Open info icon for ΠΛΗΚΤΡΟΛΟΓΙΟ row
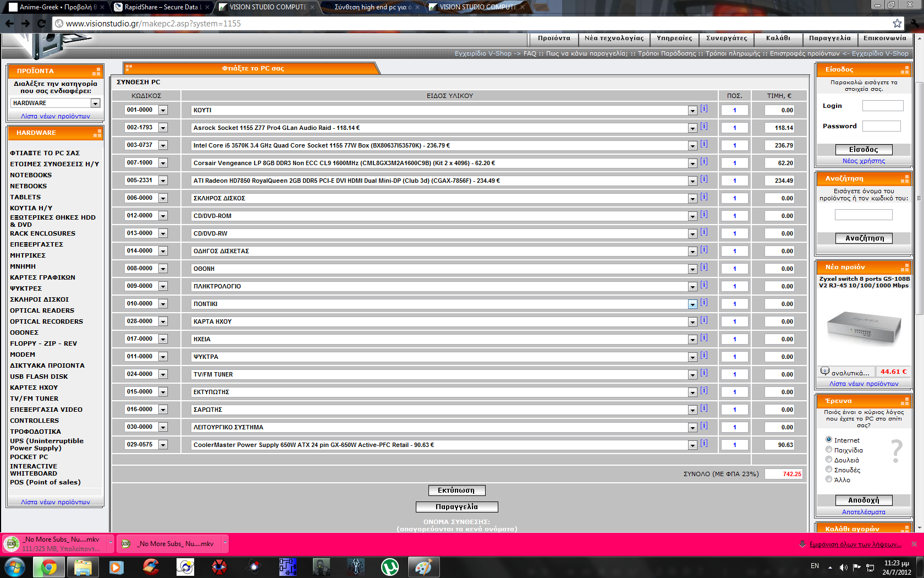This screenshot has height=578, width=924. coord(704,285)
